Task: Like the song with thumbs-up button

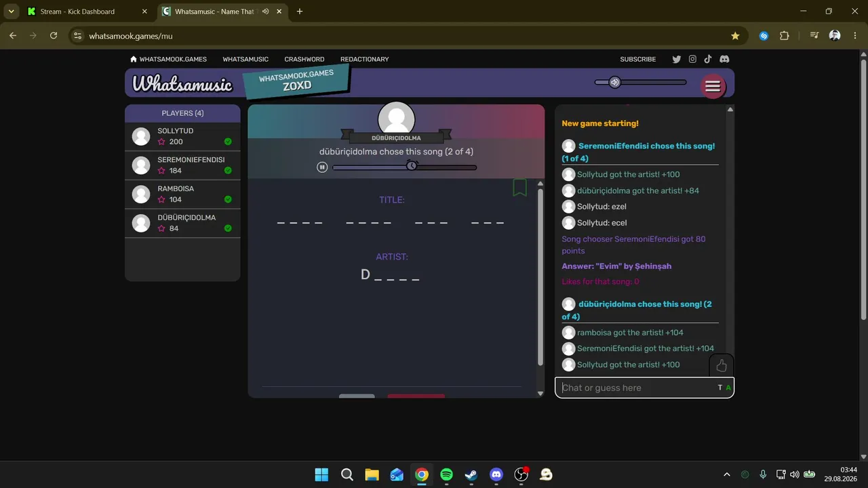Action: click(x=722, y=366)
